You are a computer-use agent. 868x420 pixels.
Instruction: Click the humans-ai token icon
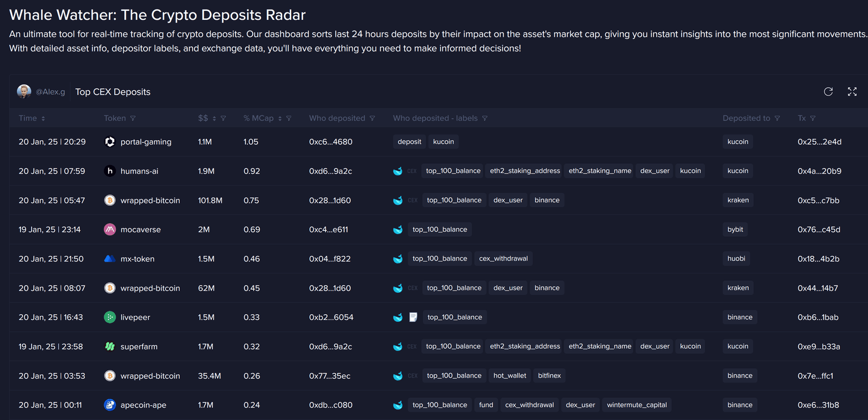(x=110, y=171)
